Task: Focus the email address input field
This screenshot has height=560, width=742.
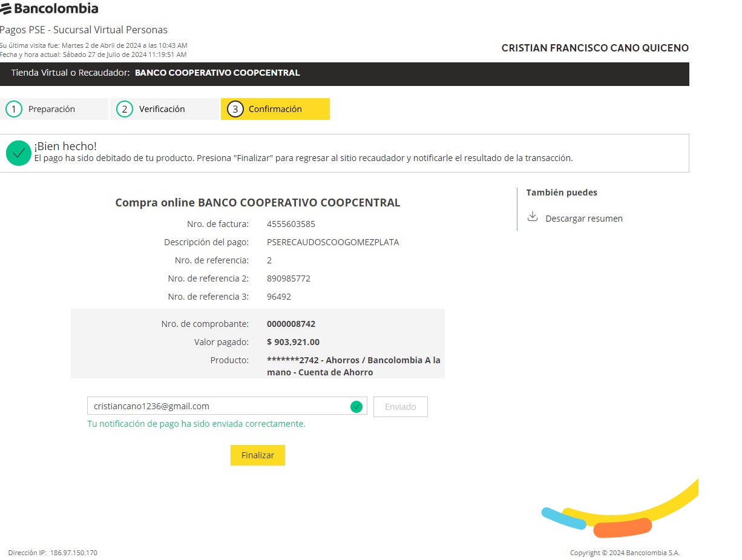Action: [x=218, y=406]
